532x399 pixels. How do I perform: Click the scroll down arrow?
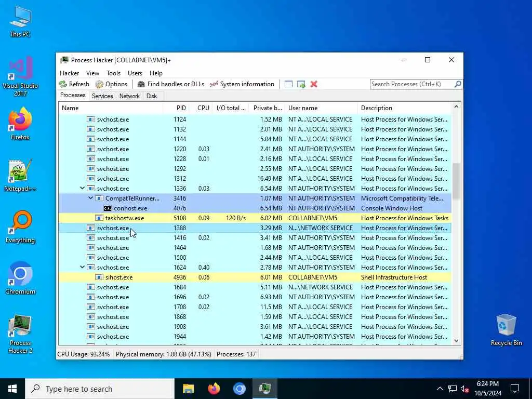click(x=456, y=341)
